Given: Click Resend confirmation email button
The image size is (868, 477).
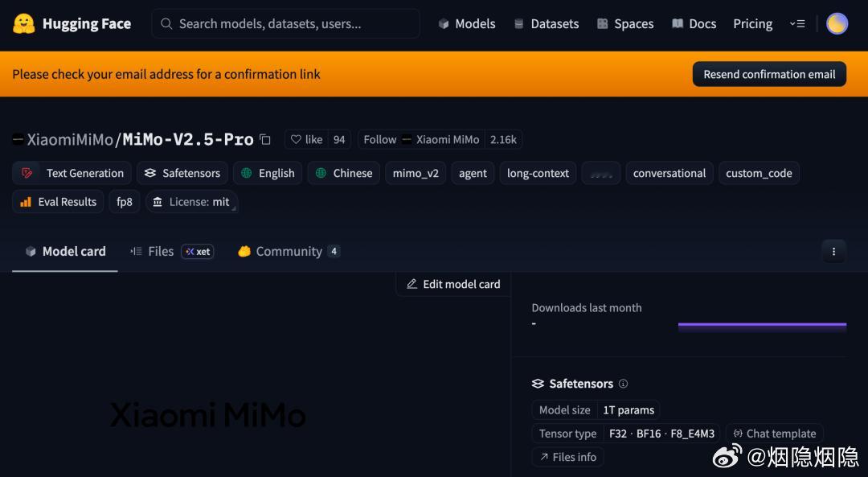Looking at the screenshot, I should click(x=769, y=74).
